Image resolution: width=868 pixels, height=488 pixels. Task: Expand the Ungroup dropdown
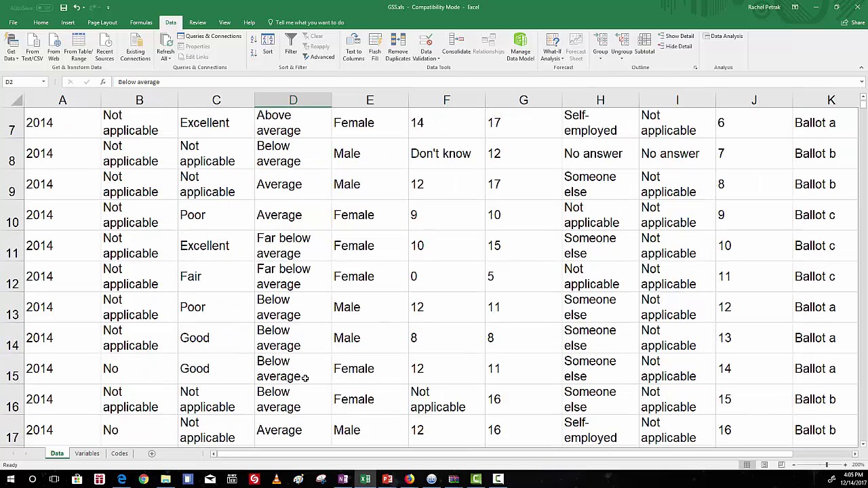622,58
